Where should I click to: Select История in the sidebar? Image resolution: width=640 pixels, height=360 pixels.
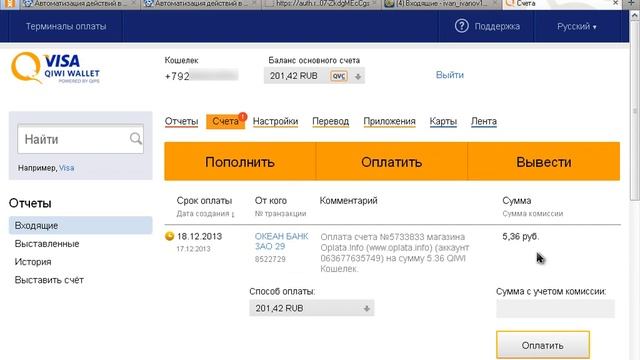(33, 262)
